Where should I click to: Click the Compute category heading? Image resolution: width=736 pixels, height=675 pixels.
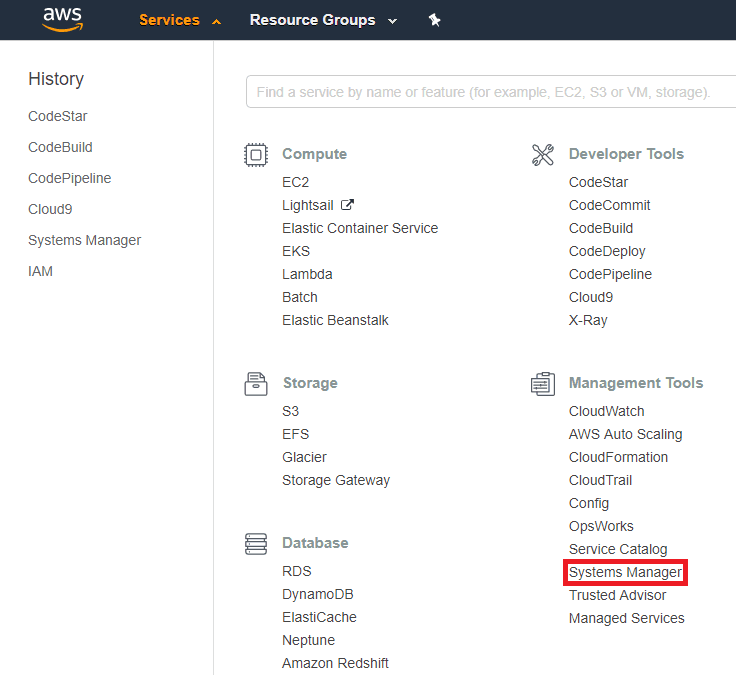point(314,154)
